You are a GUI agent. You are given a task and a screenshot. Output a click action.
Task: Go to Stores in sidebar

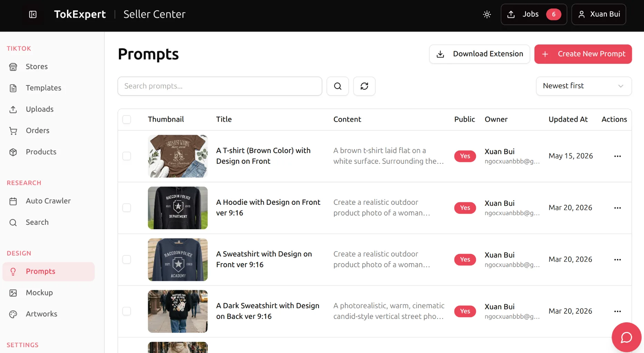(x=49, y=67)
